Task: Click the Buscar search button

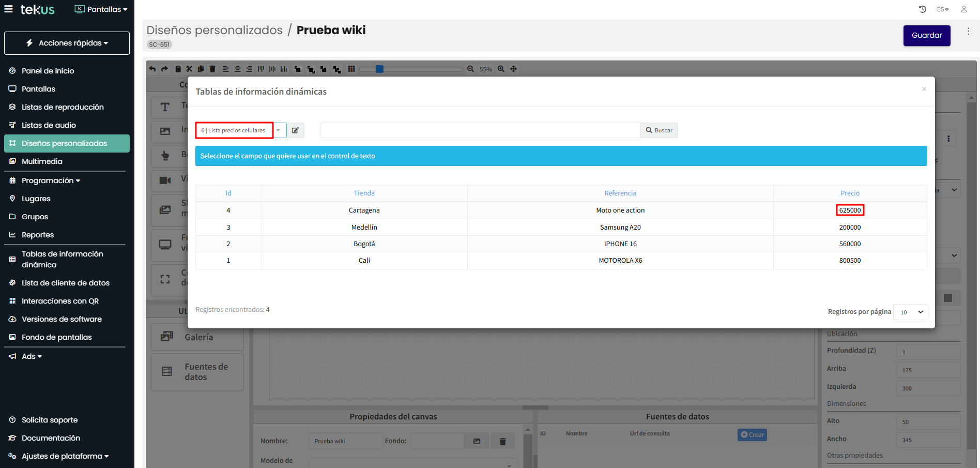Action: click(659, 130)
